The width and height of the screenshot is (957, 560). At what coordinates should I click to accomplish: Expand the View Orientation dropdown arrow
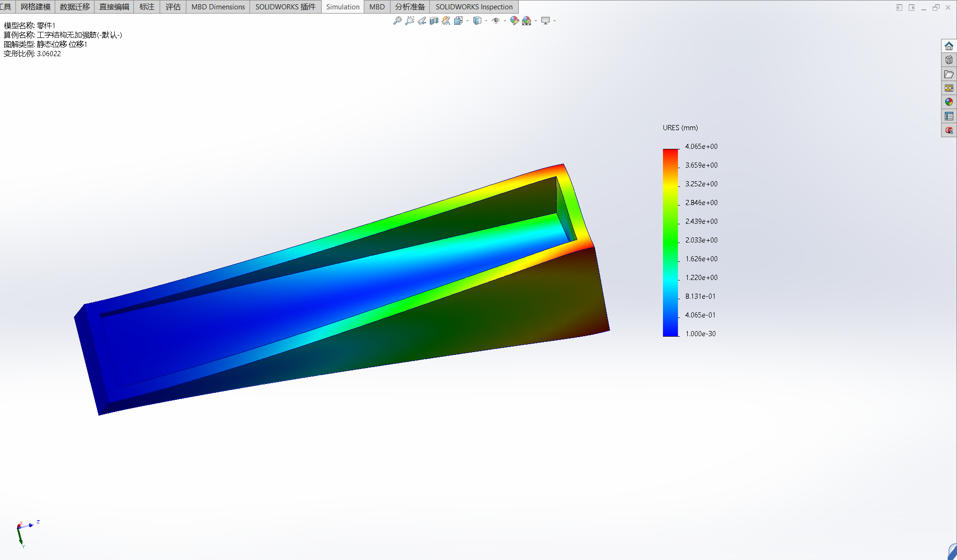click(x=467, y=21)
